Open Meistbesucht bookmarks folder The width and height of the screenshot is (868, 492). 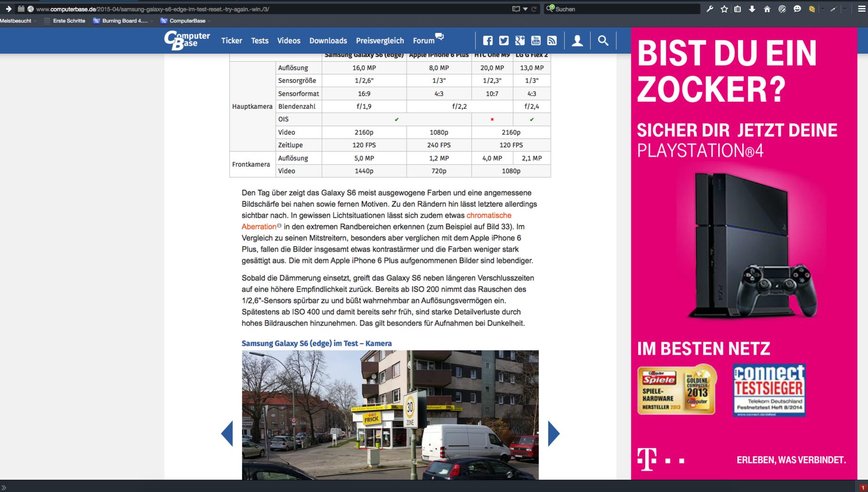tap(18, 21)
